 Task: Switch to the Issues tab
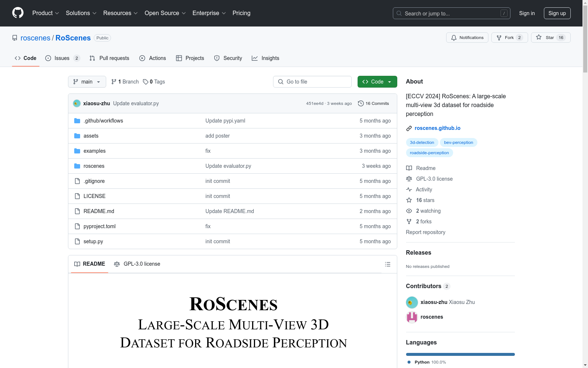click(62, 58)
